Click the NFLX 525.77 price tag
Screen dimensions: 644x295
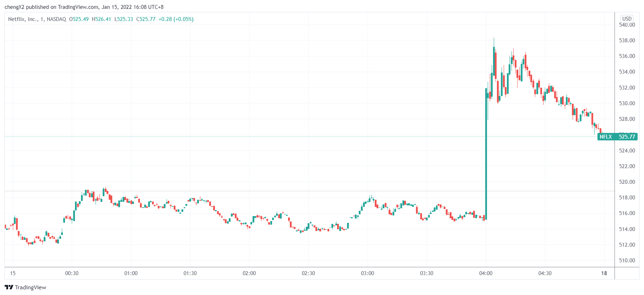[617, 136]
